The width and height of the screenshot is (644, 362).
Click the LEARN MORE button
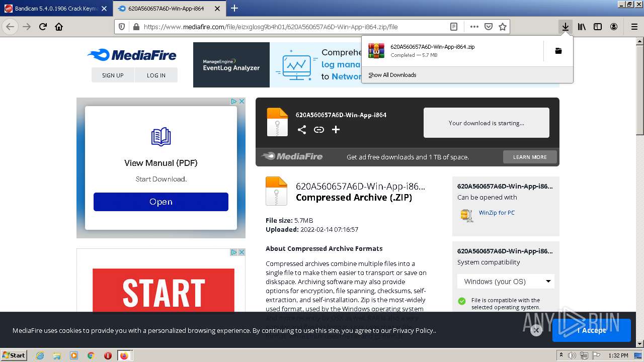(530, 157)
